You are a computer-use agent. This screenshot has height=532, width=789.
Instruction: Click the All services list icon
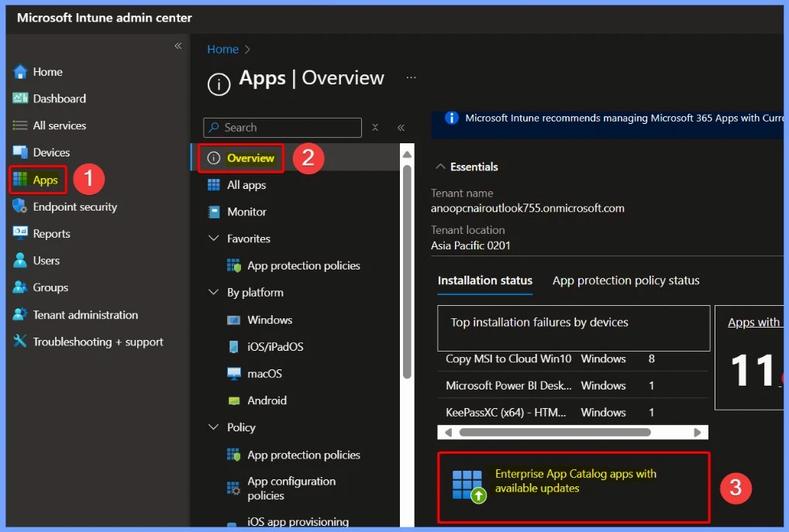(20, 125)
